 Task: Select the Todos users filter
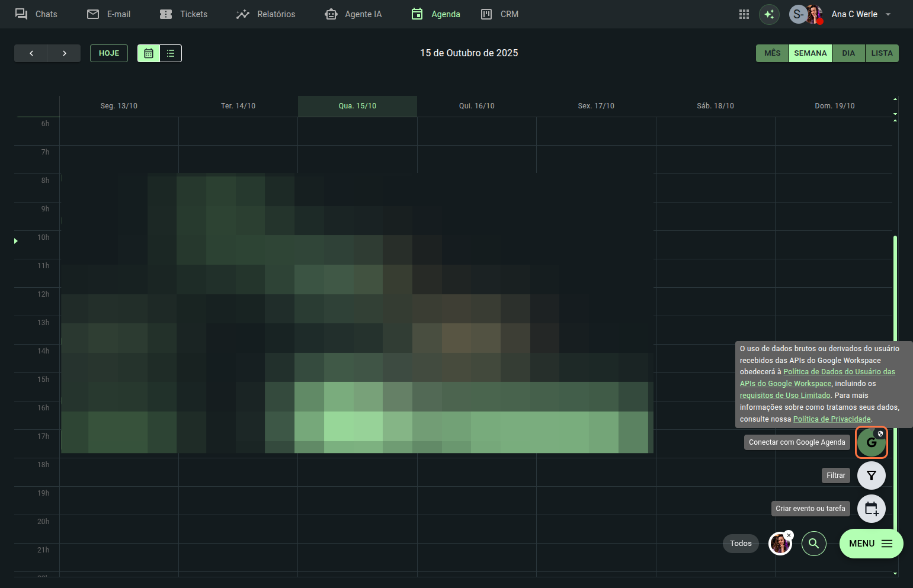point(741,544)
